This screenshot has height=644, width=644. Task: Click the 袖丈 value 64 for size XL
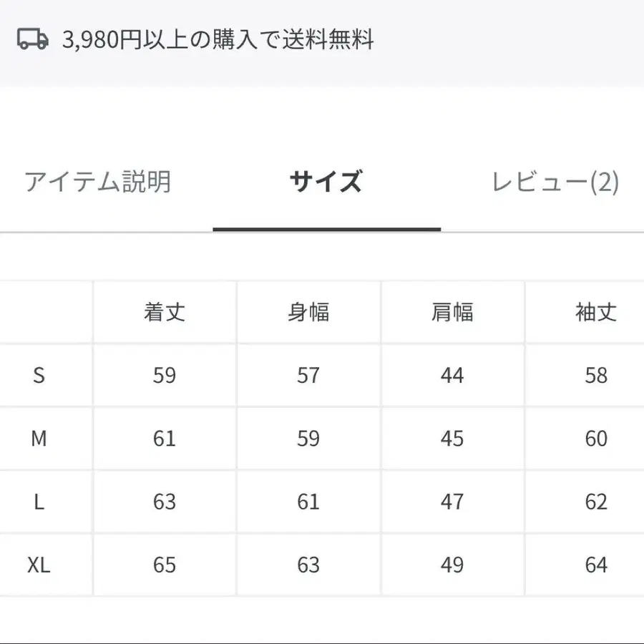coord(594,565)
